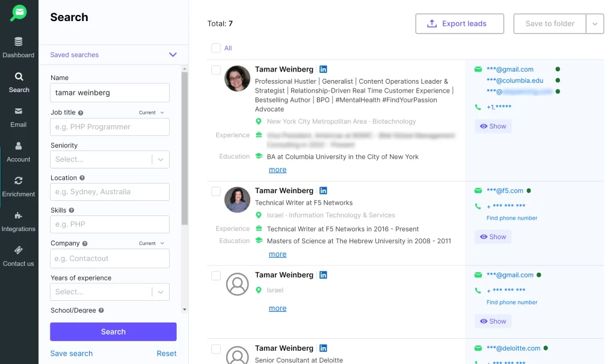Click the Company input field
Screen dimensions: 616x364
click(109, 259)
